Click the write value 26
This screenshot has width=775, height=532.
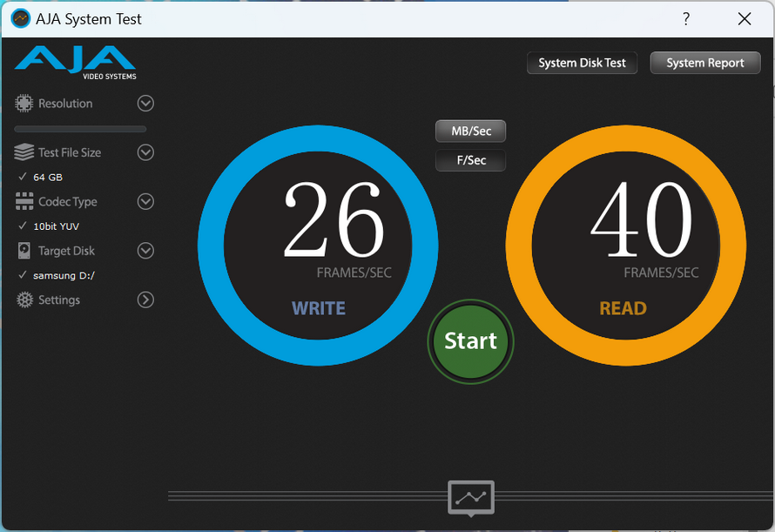[334, 219]
